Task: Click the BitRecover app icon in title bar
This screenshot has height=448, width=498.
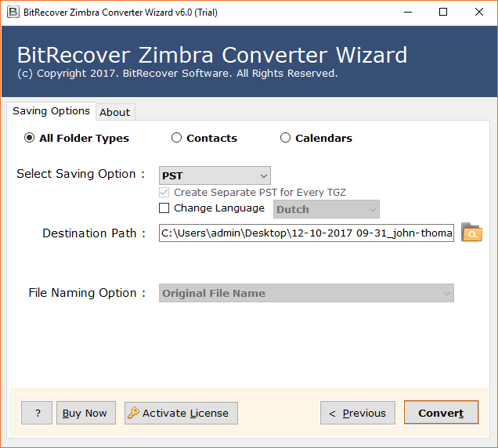Action: coord(13,13)
